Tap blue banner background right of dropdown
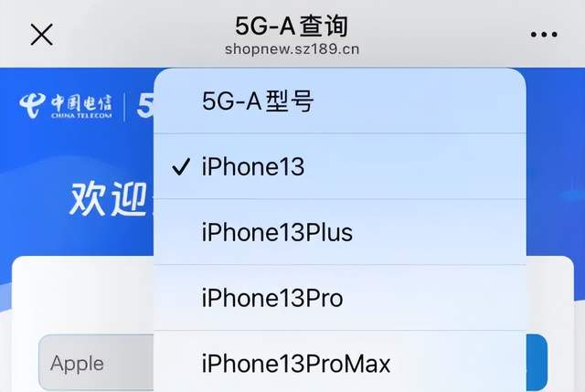Viewport: 585px width, 392px height. coord(555,164)
